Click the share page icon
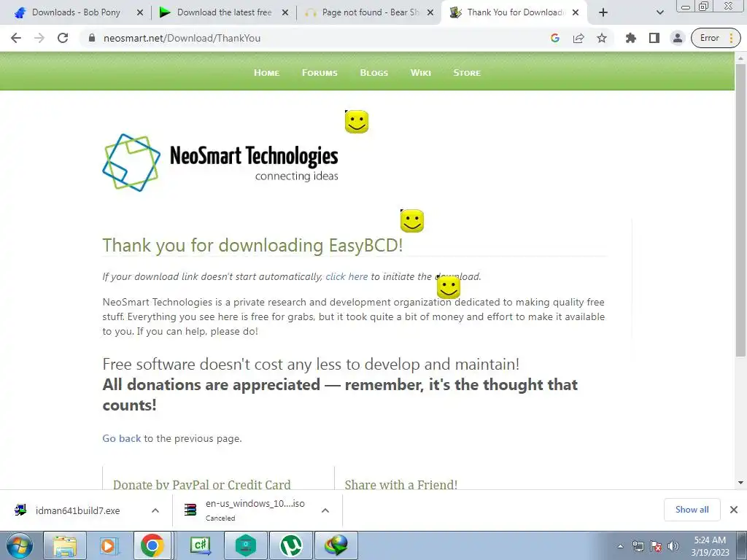 coord(578,38)
